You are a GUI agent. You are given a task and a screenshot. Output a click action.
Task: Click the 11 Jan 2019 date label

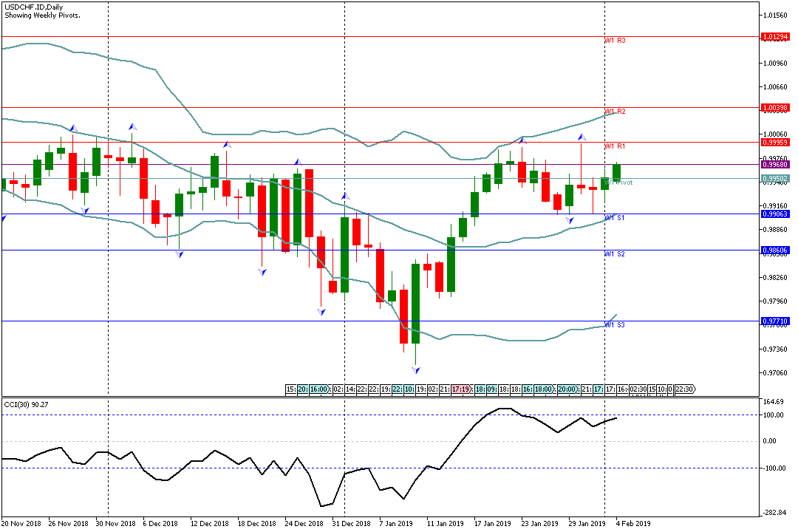click(446, 523)
